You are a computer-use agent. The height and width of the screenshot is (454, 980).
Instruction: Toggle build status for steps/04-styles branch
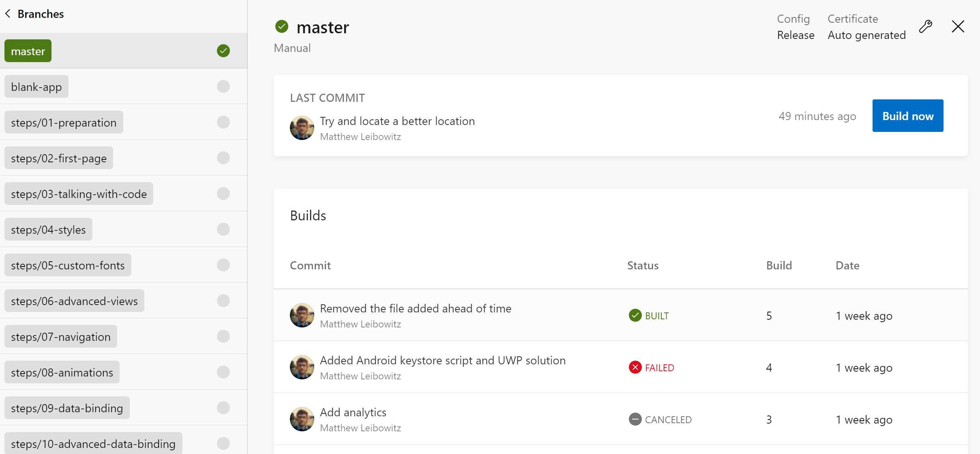pos(223,229)
